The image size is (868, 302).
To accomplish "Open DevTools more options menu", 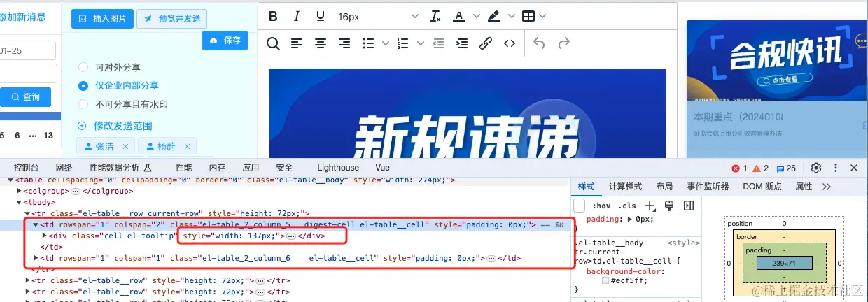I will (836, 168).
